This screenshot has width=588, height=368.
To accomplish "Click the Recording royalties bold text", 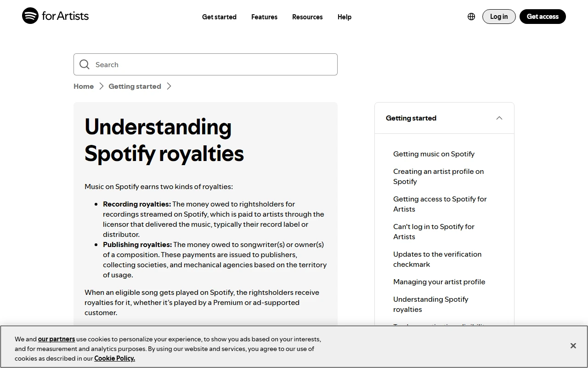I will (137, 204).
